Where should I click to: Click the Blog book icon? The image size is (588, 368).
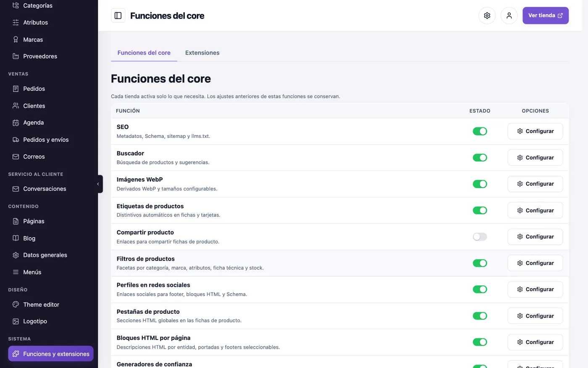16,238
